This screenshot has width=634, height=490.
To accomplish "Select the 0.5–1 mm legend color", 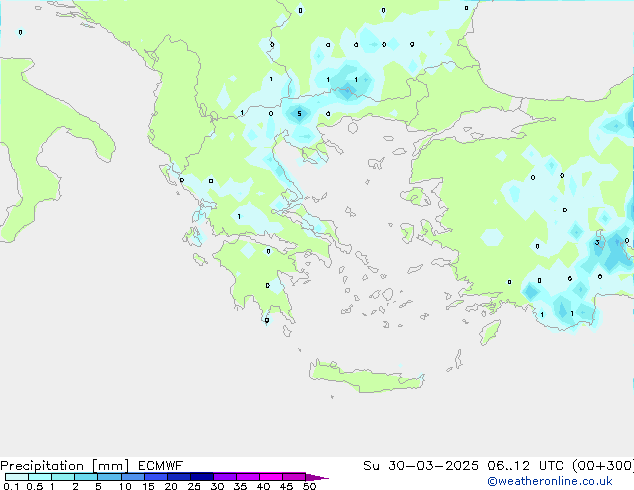I will tap(40, 477).
